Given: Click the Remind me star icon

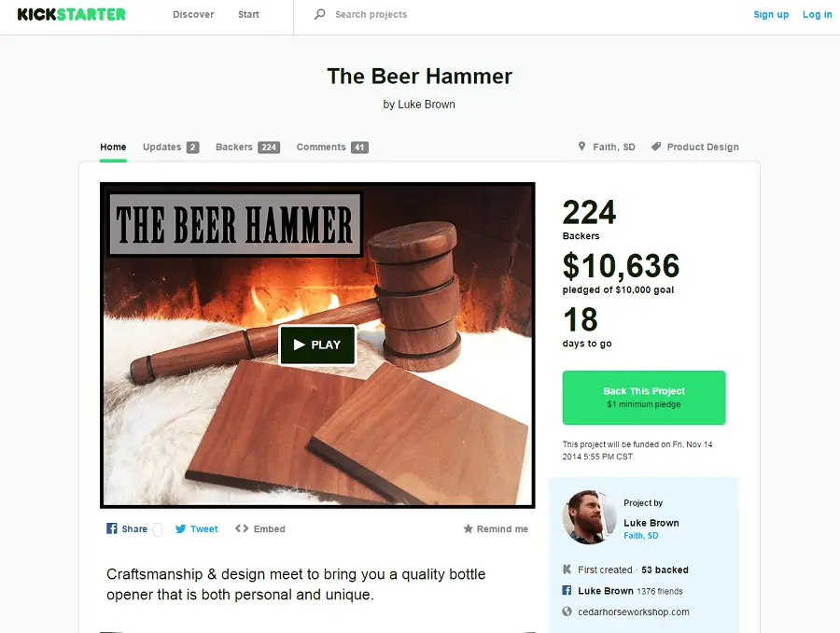Looking at the screenshot, I should click(x=469, y=529).
